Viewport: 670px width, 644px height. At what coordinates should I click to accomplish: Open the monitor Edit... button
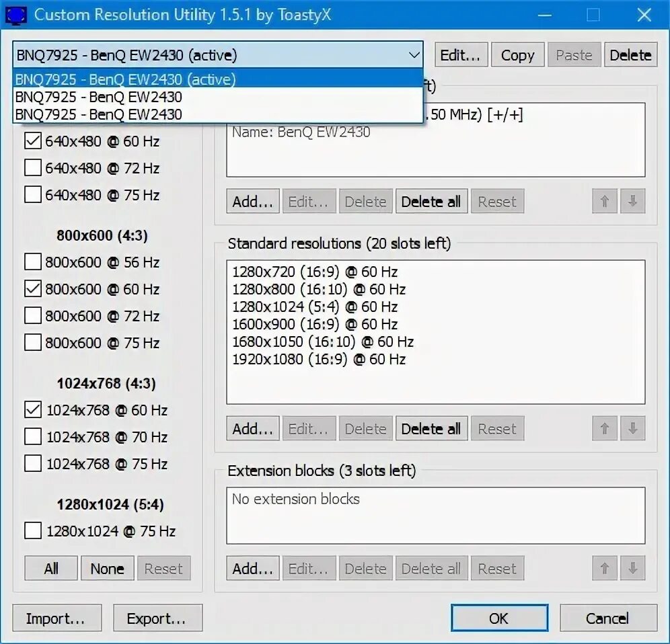click(x=461, y=54)
